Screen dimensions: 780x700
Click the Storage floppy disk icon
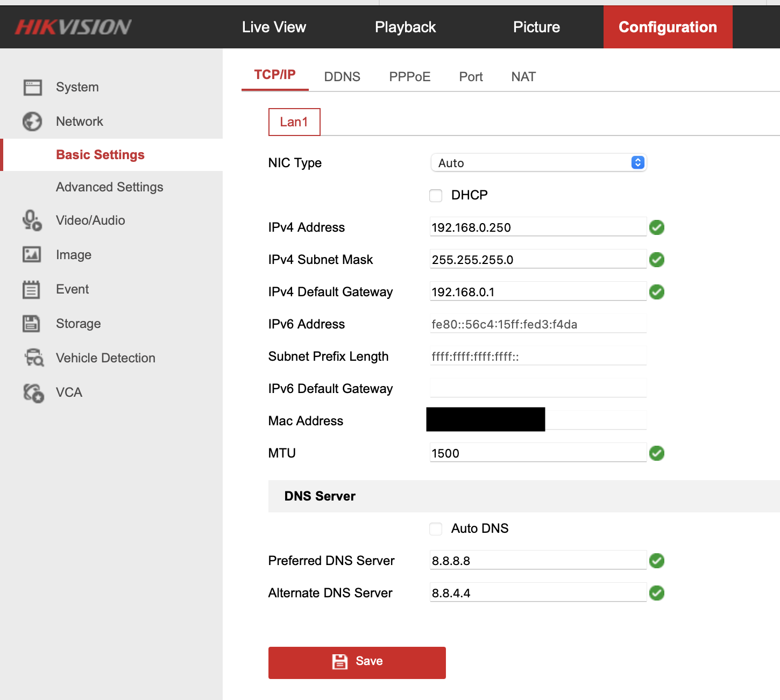(32, 324)
